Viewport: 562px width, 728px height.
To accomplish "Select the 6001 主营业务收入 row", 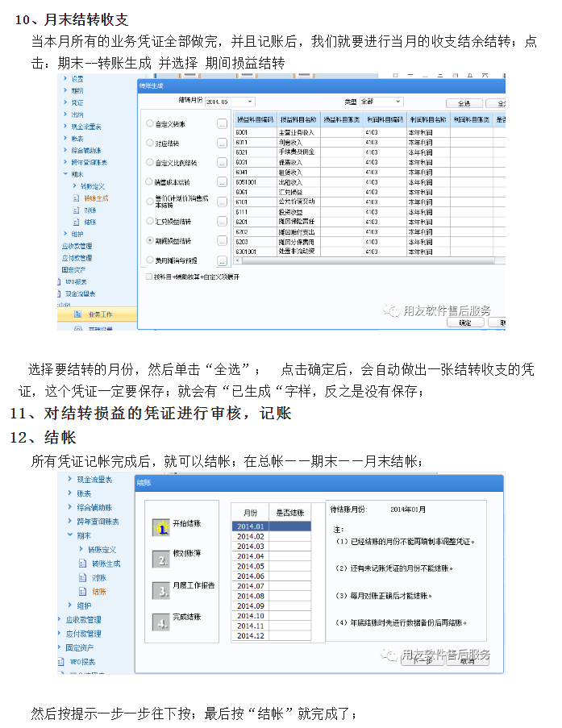I will (x=369, y=132).
